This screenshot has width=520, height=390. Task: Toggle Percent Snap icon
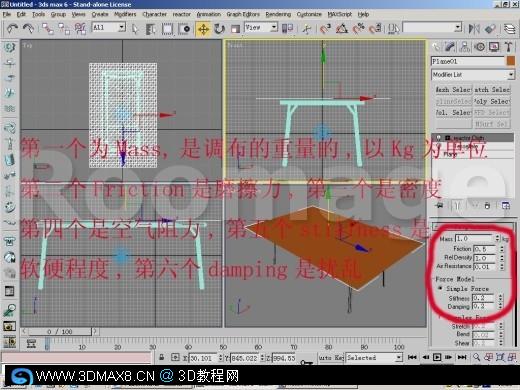click(358, 29)
